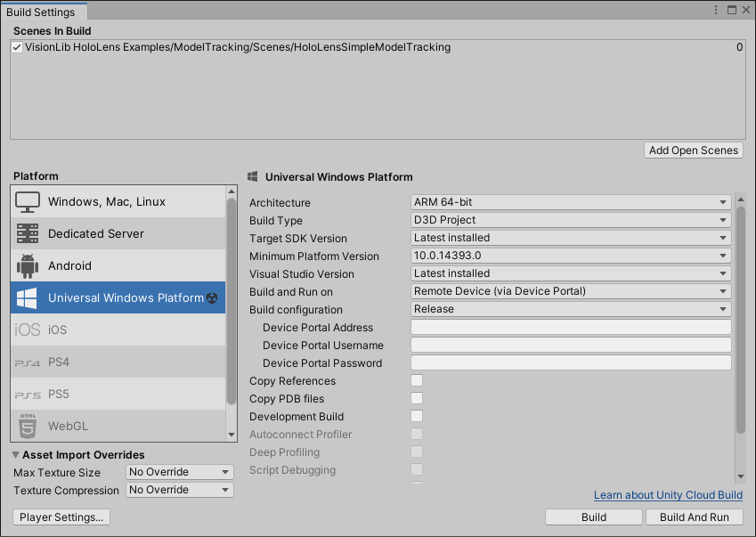The height and width of the screenshot is (537, 756).
Task: Open the Build Type dropdown
Action: point(571,220)
